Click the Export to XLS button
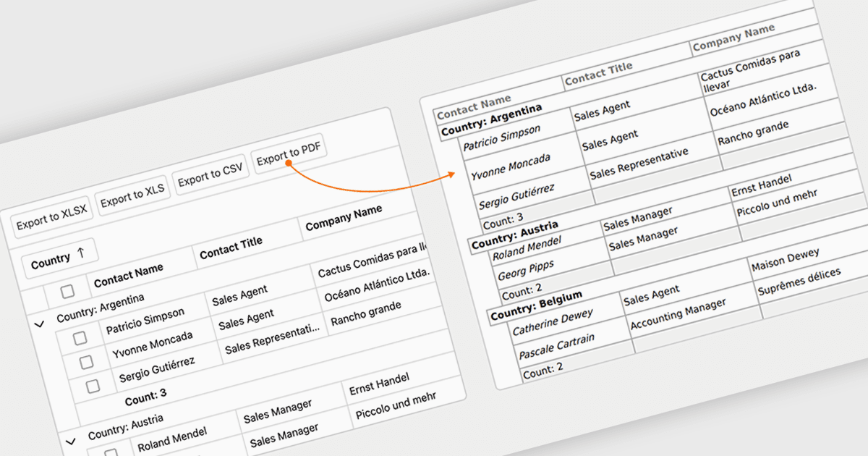 (132, 194)
